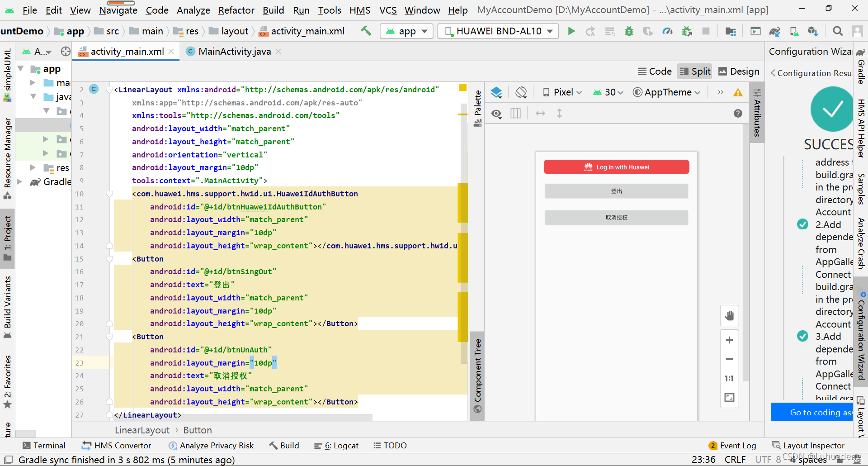Toggle view options eye icon
The width and height of the screenshot is (868, 466).
tap(496, 114)
